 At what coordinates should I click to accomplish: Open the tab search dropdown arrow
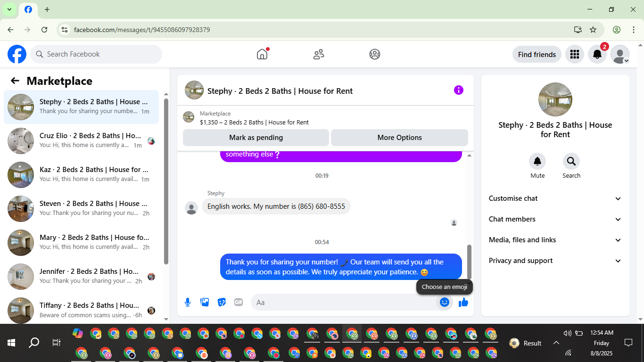tap(9, 9)
